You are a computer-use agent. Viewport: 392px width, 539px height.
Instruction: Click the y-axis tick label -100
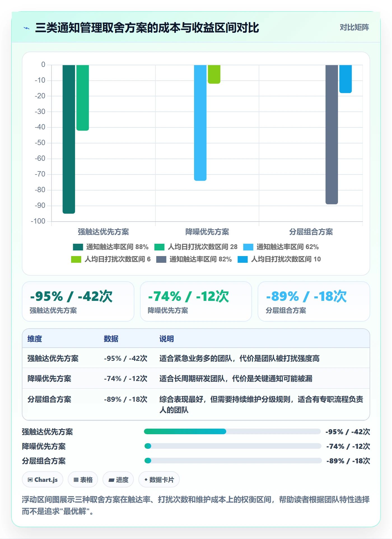(x=38, y=221)
